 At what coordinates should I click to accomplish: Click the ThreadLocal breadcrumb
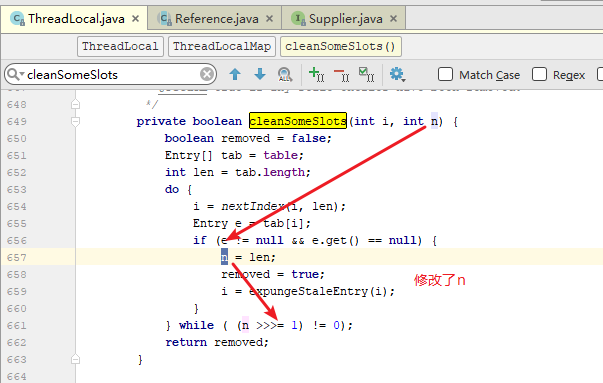[x=120, y=47]
